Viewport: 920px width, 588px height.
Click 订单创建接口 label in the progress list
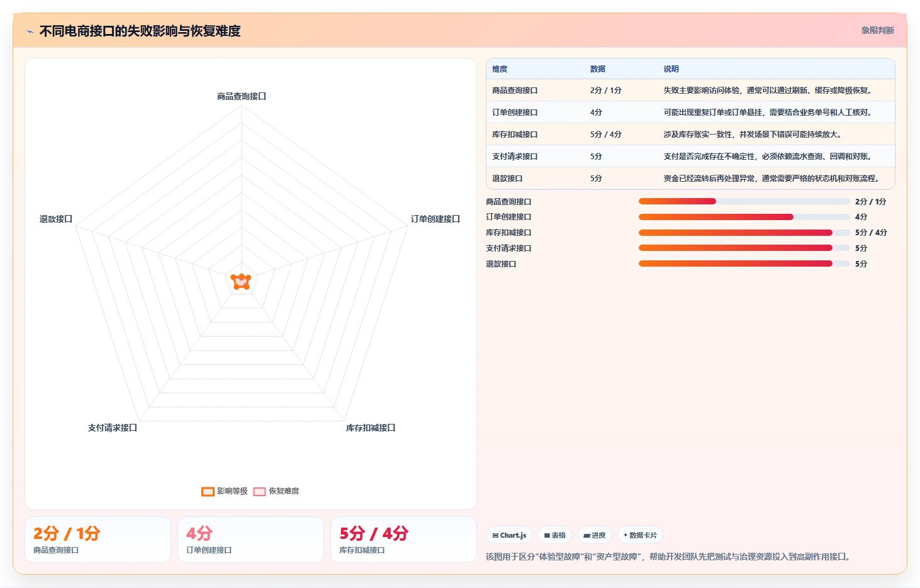coord(508,217)
